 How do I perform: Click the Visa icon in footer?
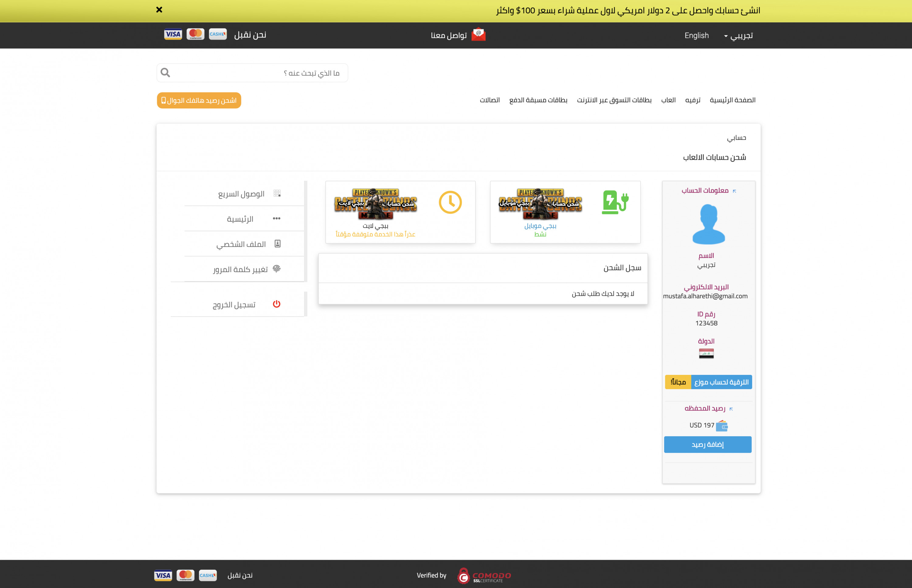pos(163,575)
